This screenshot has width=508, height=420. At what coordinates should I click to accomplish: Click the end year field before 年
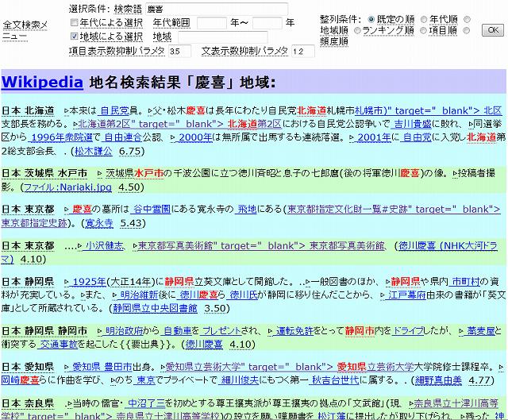pyautogui.click(x=267, y=23)
